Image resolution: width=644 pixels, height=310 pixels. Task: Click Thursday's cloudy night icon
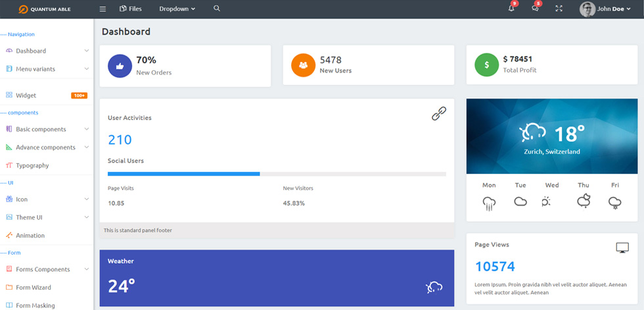click(584, 201)
